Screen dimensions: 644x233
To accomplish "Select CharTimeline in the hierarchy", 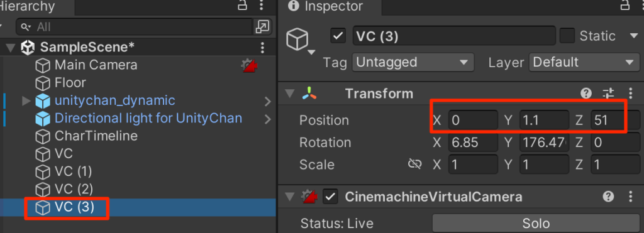I will click(x=96, y=136).
